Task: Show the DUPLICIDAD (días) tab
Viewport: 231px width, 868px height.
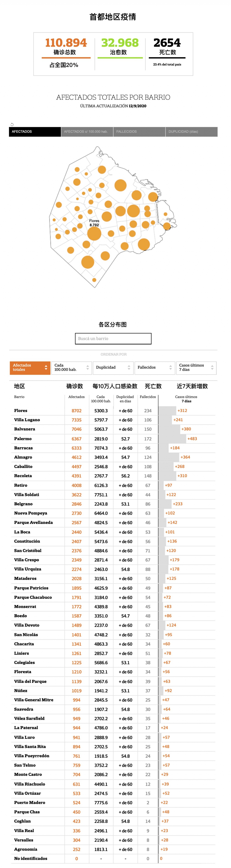Action: pyautogui.click(x=191, y=131)
